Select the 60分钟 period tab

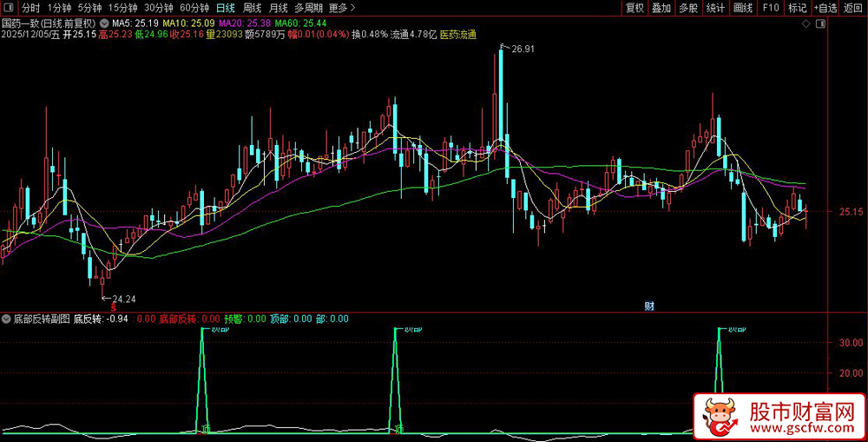194,8
